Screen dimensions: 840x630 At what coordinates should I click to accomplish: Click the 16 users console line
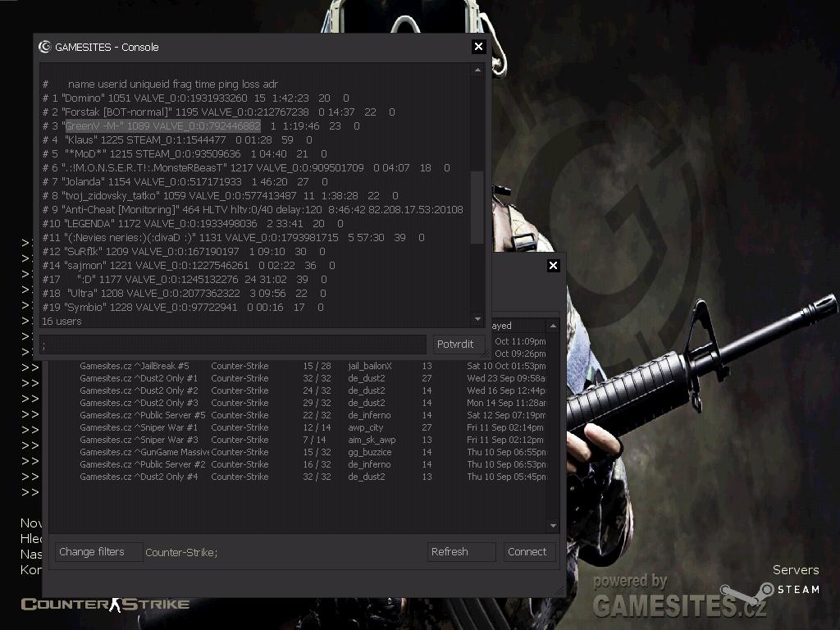(x=62, y=321)
